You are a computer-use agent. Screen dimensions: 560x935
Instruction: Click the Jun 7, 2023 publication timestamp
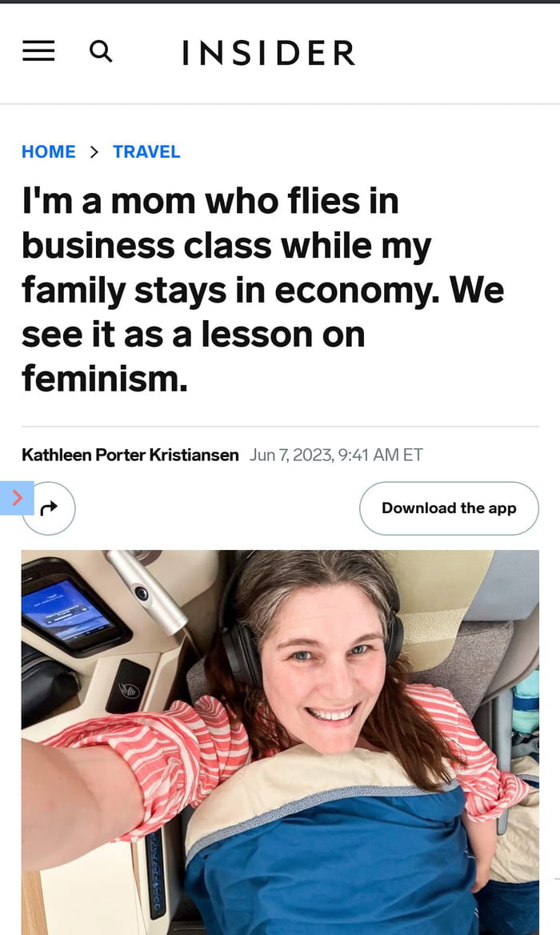[x=336, y=455]
